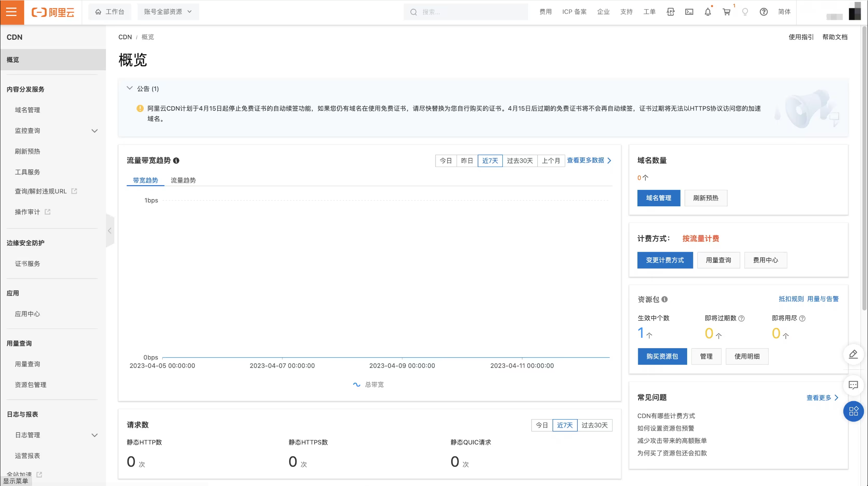Open the hamburger navigation menu
The image size is (868, 486).
11,12
